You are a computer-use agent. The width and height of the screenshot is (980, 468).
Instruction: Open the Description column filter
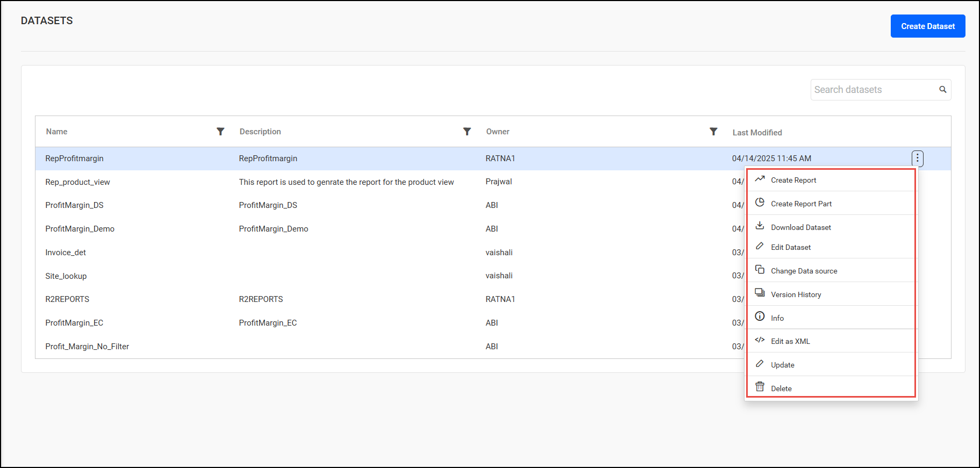467,132
